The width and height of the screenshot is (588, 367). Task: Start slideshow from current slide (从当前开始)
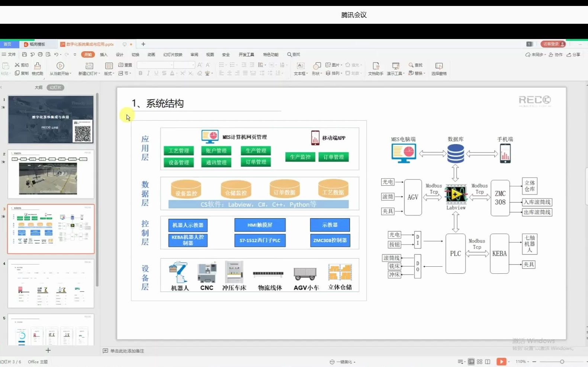pos(60,69)
